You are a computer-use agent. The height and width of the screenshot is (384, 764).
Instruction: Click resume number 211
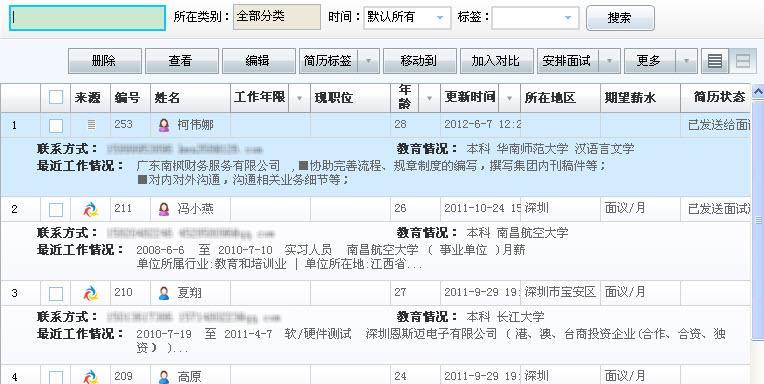pyautogui.click(x=123, y=209)
